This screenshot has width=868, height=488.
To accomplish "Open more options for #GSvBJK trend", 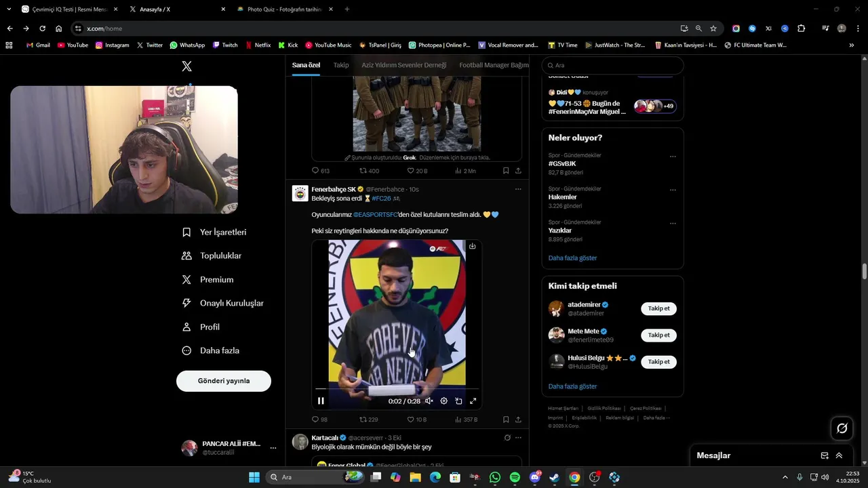I will pyautogui.click(x=673, y=157).
